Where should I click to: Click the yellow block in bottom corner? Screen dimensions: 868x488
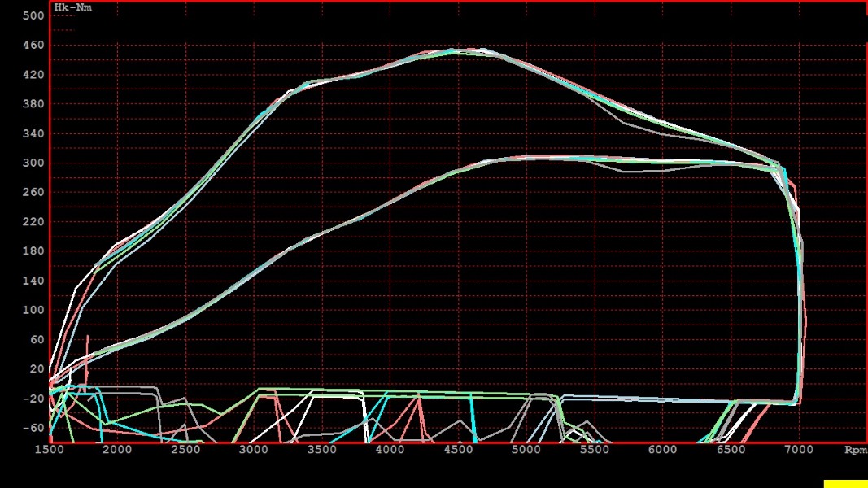click(x=845, y=484)
